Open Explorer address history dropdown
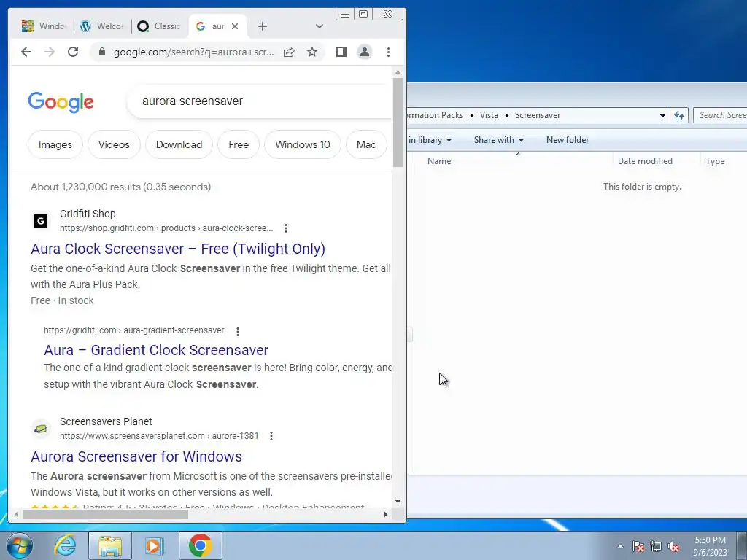Screen dimensions: 747x560 [x=662, y=115]
